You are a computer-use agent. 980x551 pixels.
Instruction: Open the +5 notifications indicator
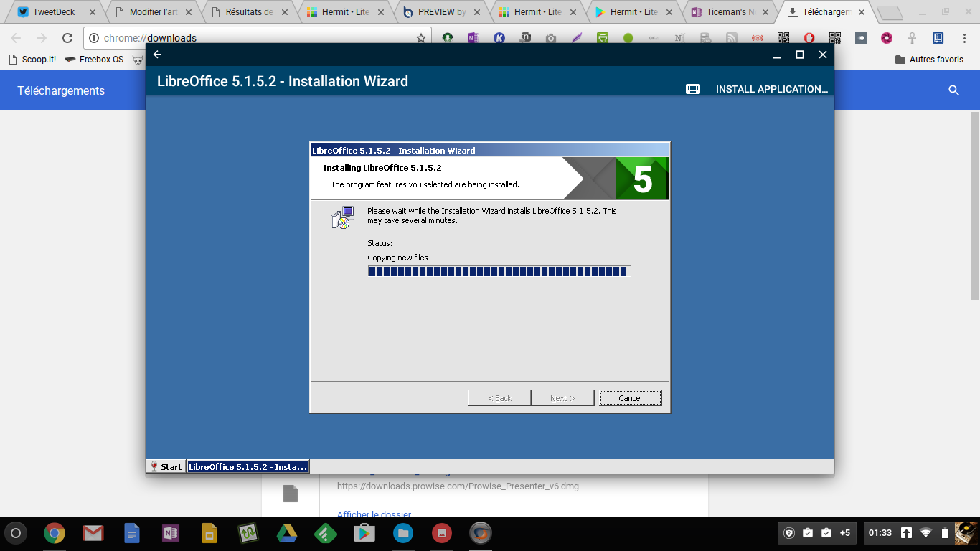tap(845, 532)
